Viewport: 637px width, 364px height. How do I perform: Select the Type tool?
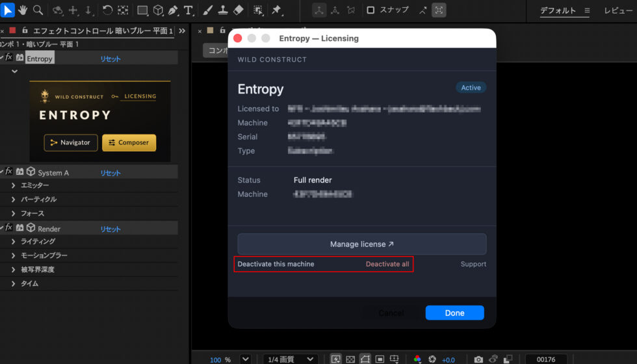click(x=188, y=10)
